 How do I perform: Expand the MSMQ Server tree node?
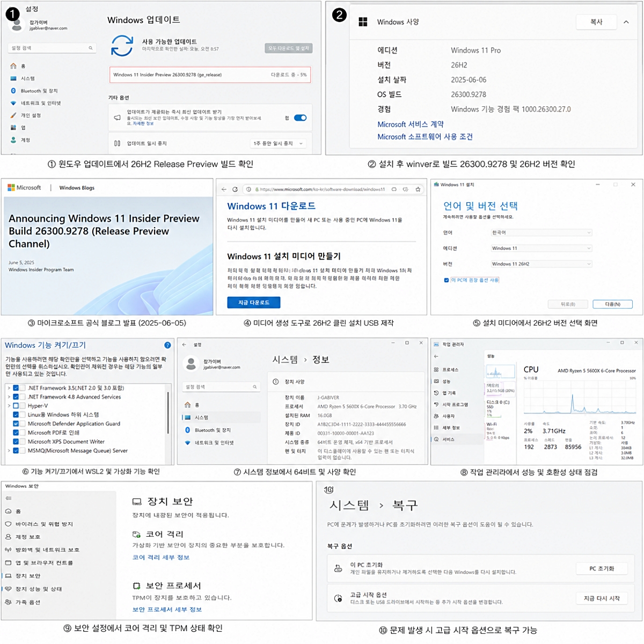9,451
